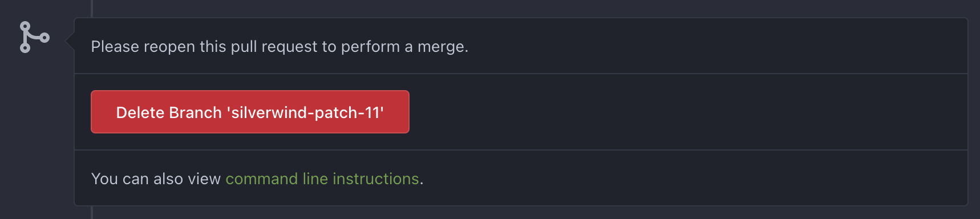Click the top circle node of the merge icon
Image resolution: width=980 pixels, height=219 pixels.
point(25,26)
